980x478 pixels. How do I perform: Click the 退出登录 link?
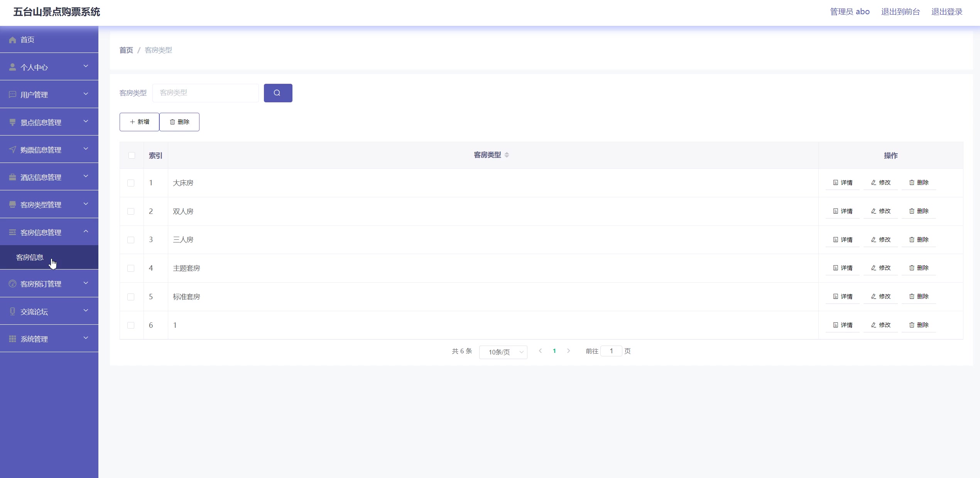coord(946,12)
